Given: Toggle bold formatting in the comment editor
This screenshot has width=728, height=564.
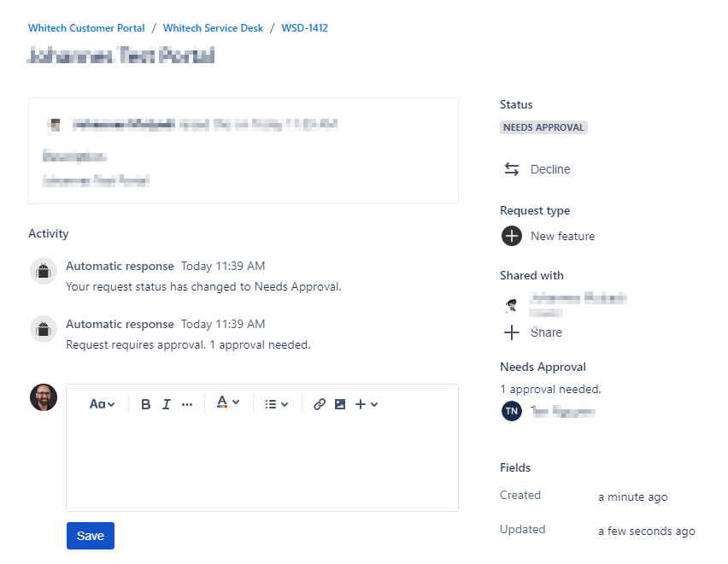Looking at the screenshot, I should (145, 403).
